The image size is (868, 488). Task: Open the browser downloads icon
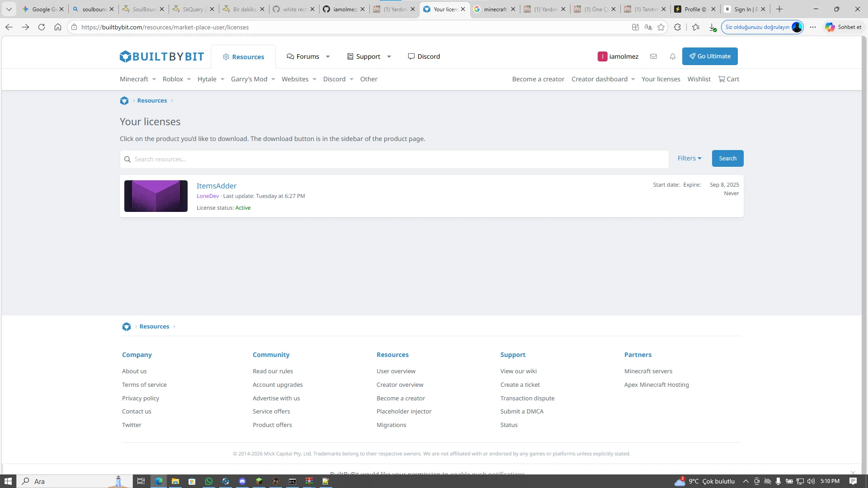pyautogui.click(x=712, y=27)
